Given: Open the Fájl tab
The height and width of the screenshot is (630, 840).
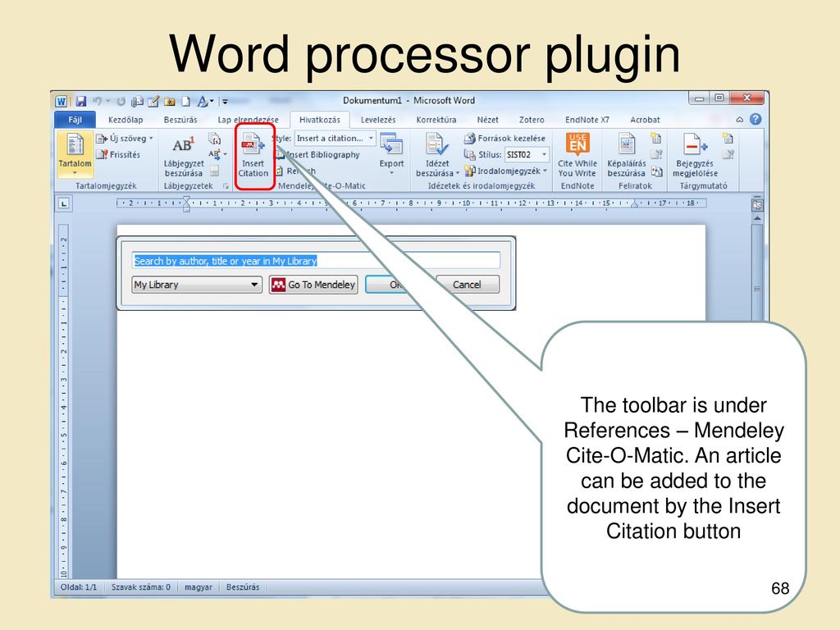Looking at the screenshot, I should click(75, 120).
